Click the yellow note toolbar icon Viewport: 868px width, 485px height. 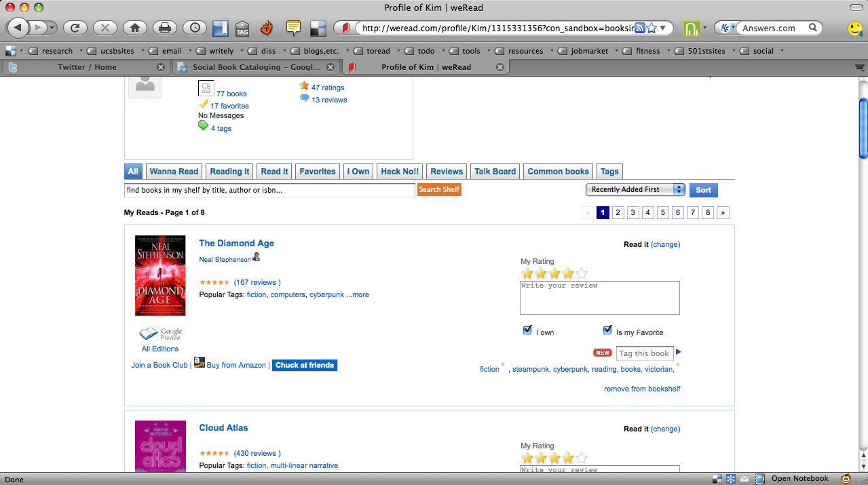[x=293, y=28]
